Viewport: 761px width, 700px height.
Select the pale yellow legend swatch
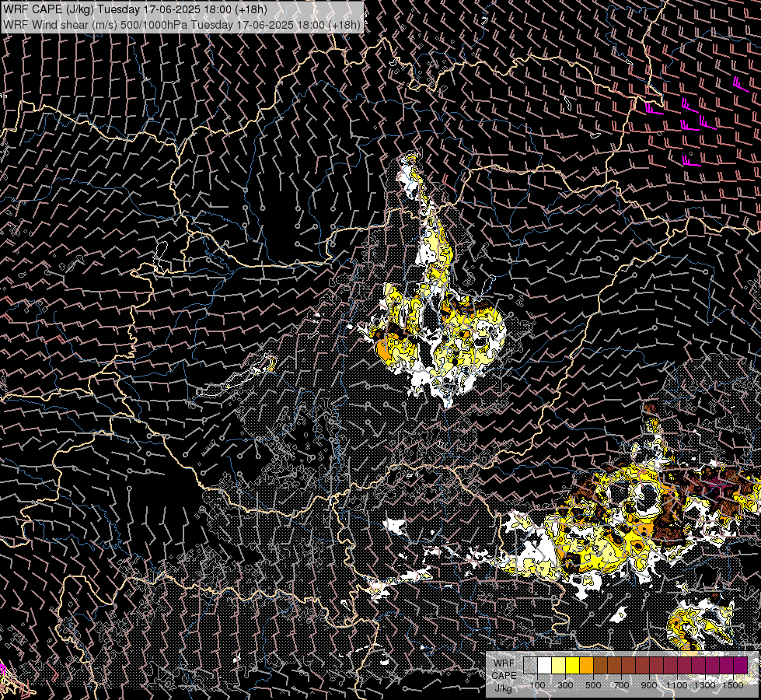point(559,665)
